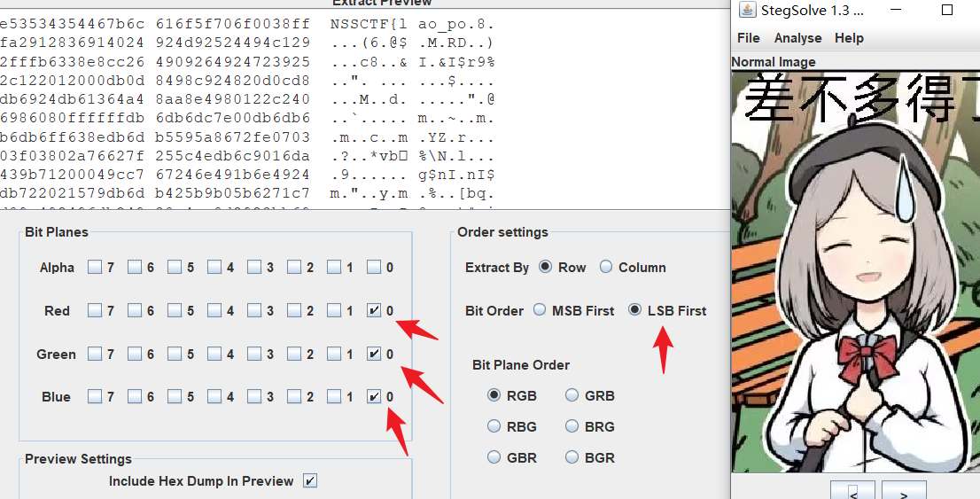Open the Help menu in StegSolve
The height and width of the screenshot is (499, 980).
849,38
